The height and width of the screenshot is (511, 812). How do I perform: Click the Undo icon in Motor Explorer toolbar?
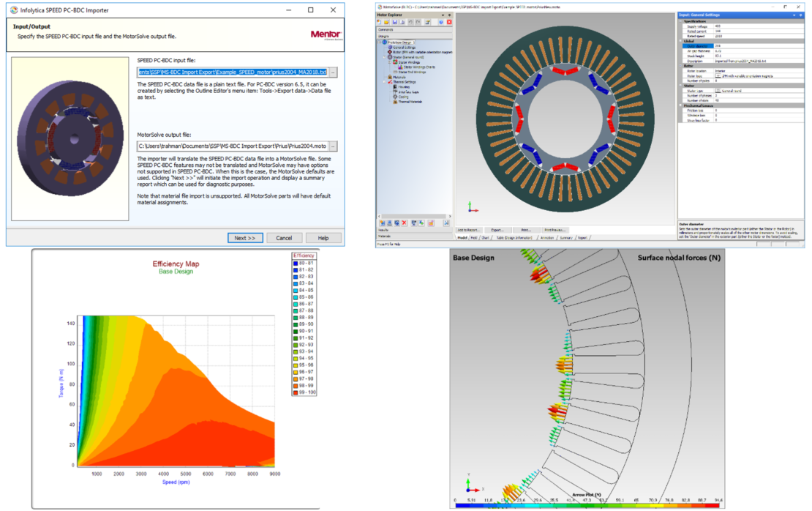pyautogui.click(x=410, y=22)
